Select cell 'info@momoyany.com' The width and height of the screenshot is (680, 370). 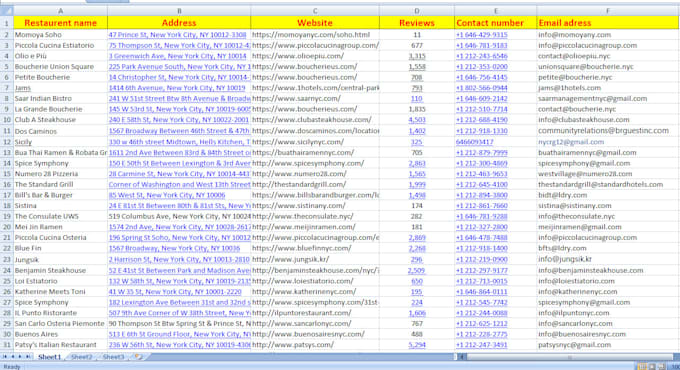[608, 35]
